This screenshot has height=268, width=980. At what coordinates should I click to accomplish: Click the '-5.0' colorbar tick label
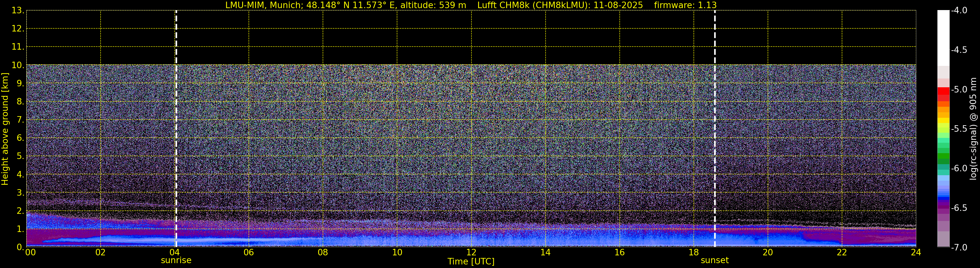click(959, 90)
